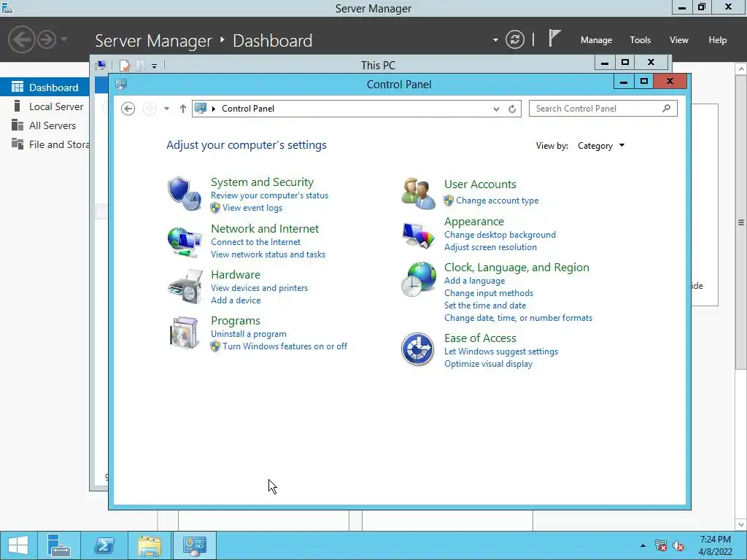
Task: Open dropdown arrow left of Server Manager refresh
Action: pos(495,40)
